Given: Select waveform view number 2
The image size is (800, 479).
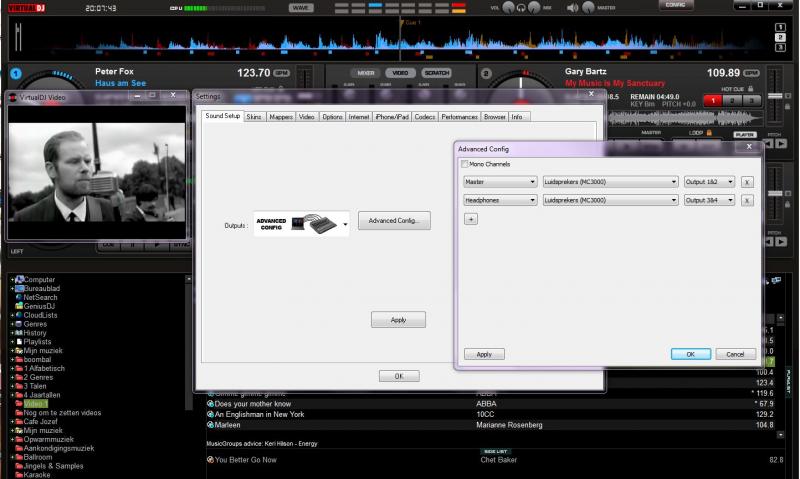Looking at the screenshot, I should [780, 37].
